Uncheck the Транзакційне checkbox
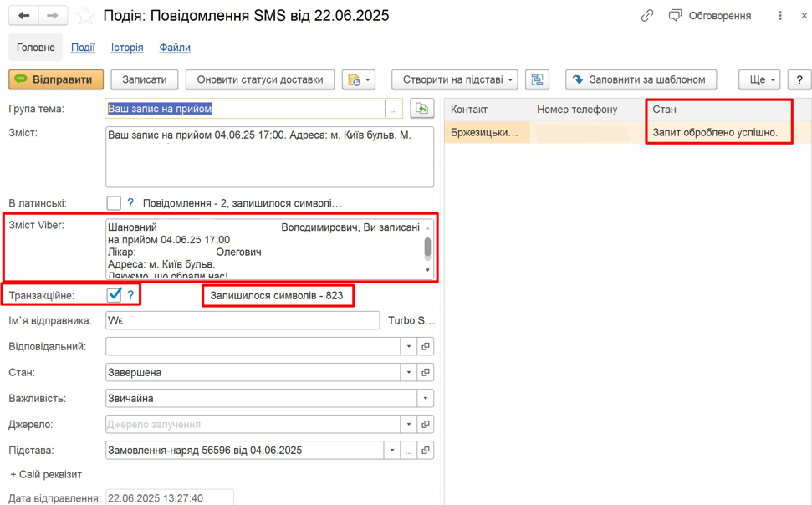The image size is (812, 505). pos(115,295)
